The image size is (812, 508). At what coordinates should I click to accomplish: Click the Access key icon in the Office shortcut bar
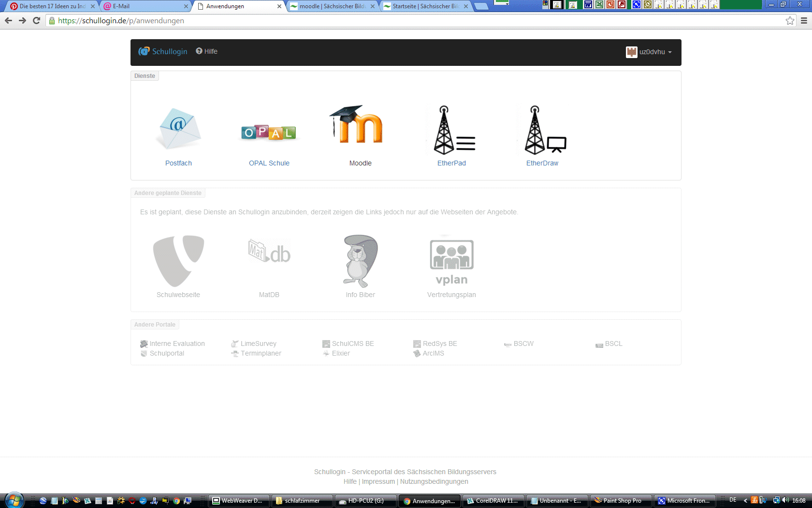coord(622,4)
